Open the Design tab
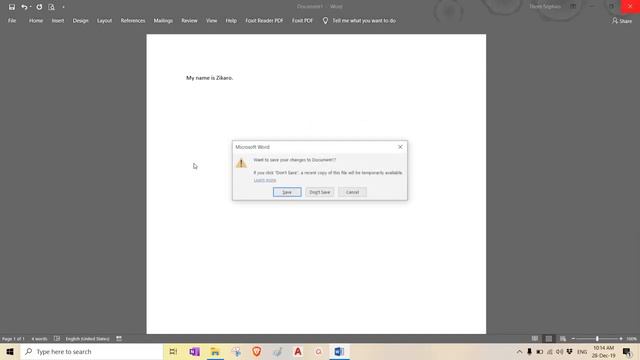 pyautogui.click(x=80, y=20)
